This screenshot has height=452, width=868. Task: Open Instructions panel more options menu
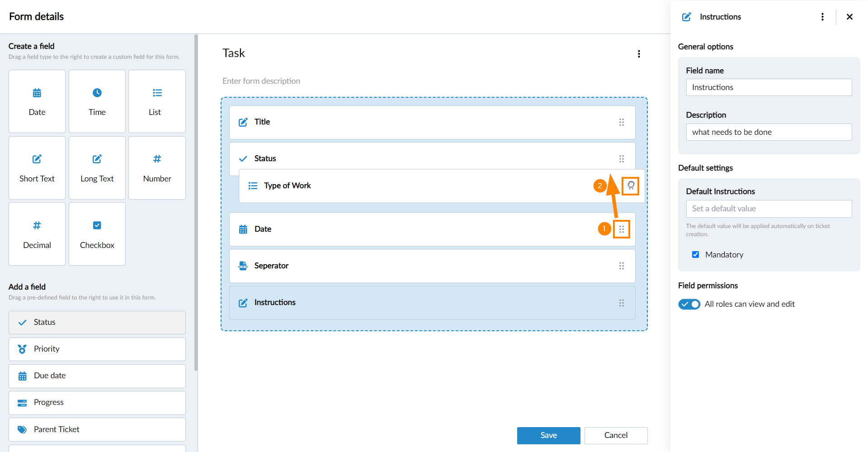[822, 17]
